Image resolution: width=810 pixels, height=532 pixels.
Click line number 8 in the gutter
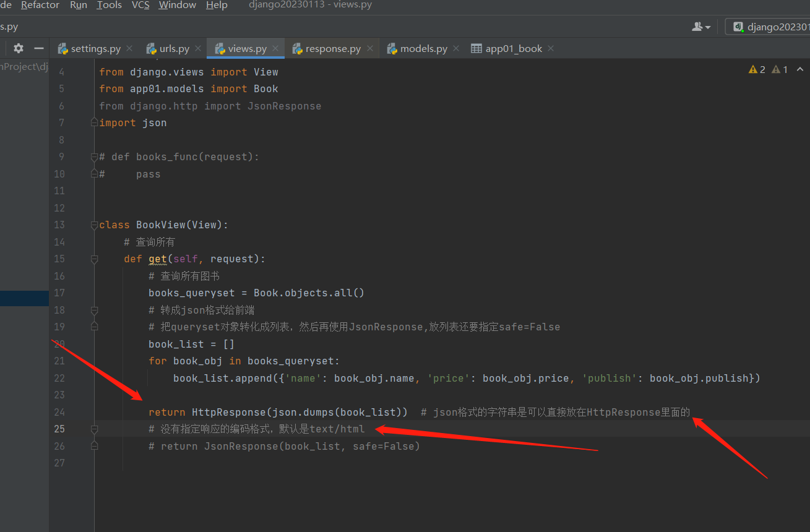coord(61,140)
